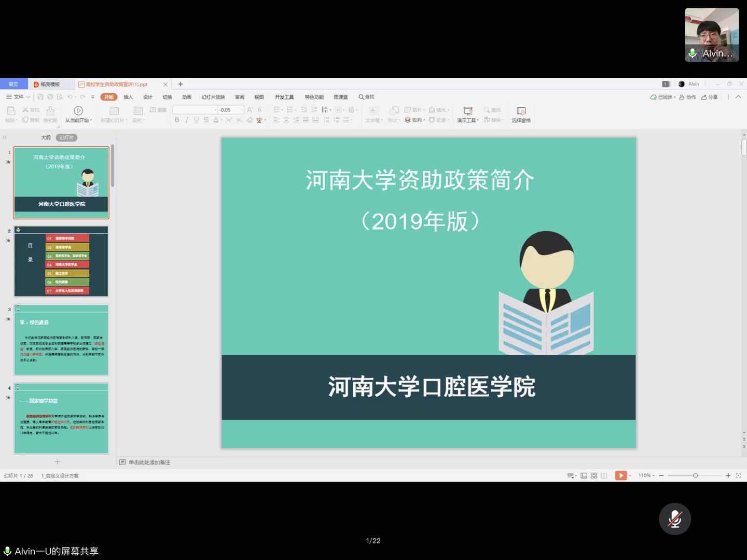Image resolution: width=747 pixels, height=560 pixels.
Task: Start slideshow with the 从当前开始 button
Action: tap(78, 114)
